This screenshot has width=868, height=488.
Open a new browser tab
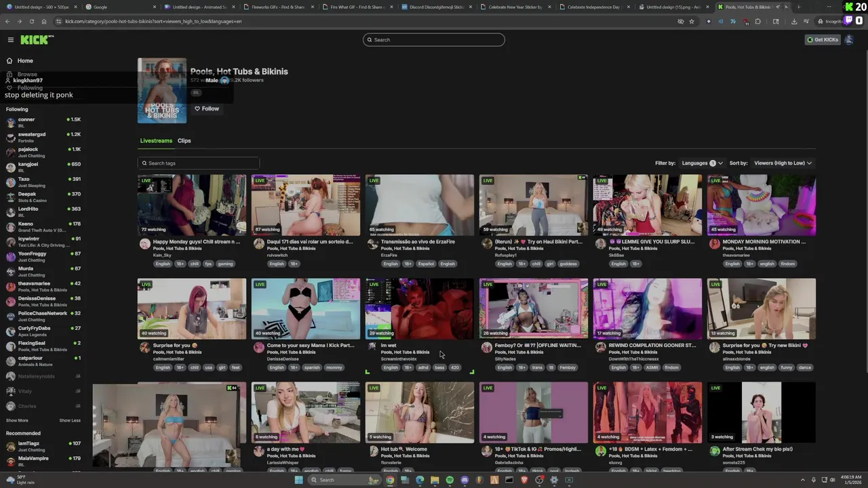[799, 7]
